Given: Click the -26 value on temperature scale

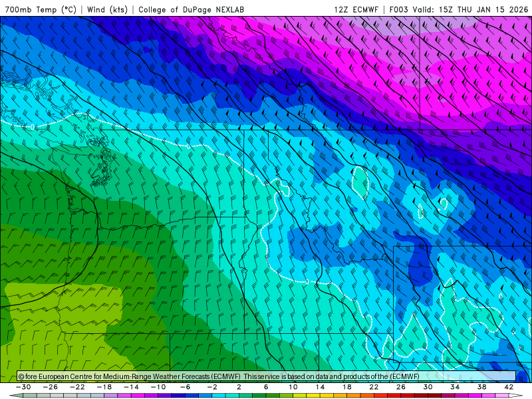Looking at the screenshot, I should 51,387.
